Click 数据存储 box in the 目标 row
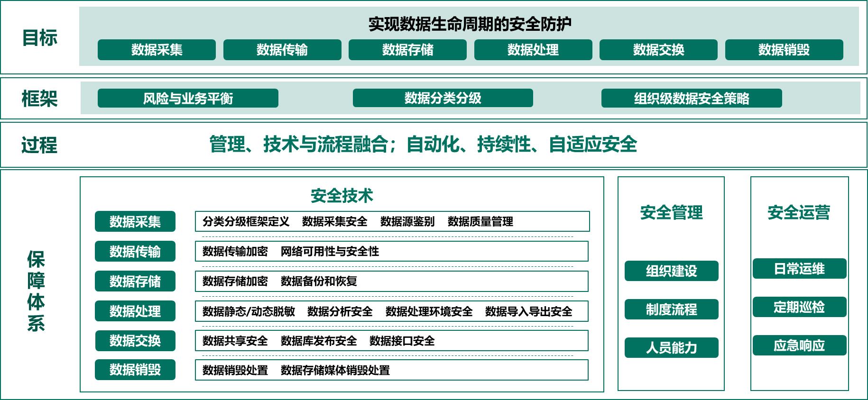Viewport: 868px width, 400px height. [407, 50]
